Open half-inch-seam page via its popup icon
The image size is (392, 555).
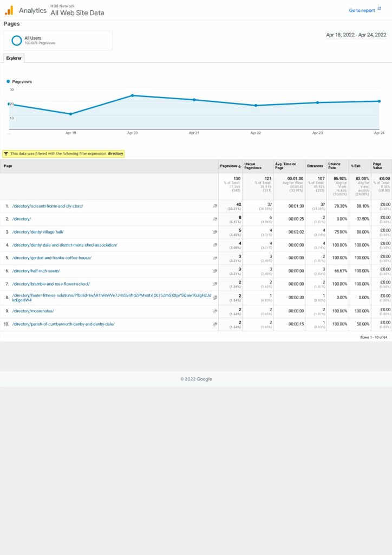pyautogui.click(x=215, y=271)
